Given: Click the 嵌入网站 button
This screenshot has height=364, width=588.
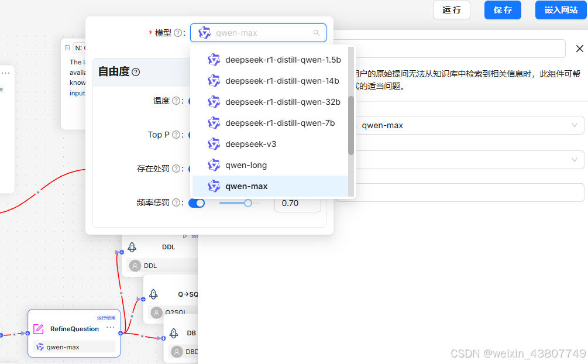Looking at the screenshot, I should pos(561,10).
